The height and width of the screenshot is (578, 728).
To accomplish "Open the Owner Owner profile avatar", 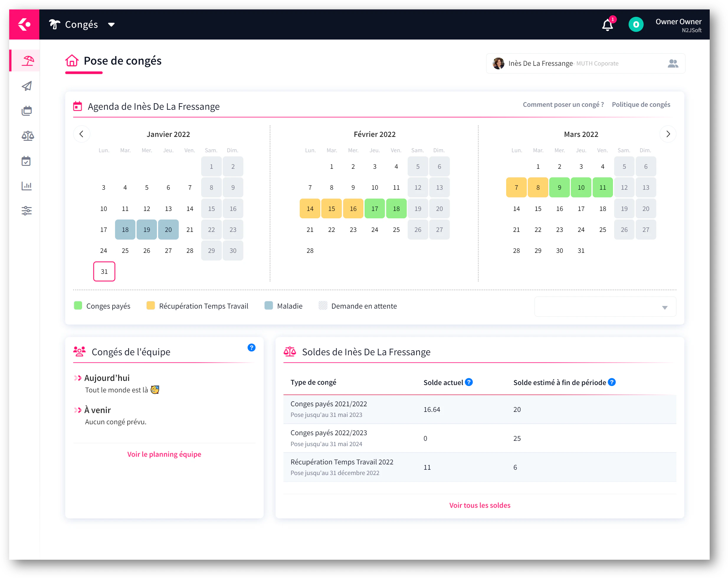I will [636, 24].
